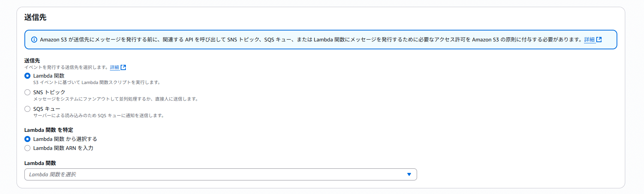The height and width of the screenshot is (194, 644).
Task: Click the info icon in the blue banner
Action: click(x=34, y=40)
